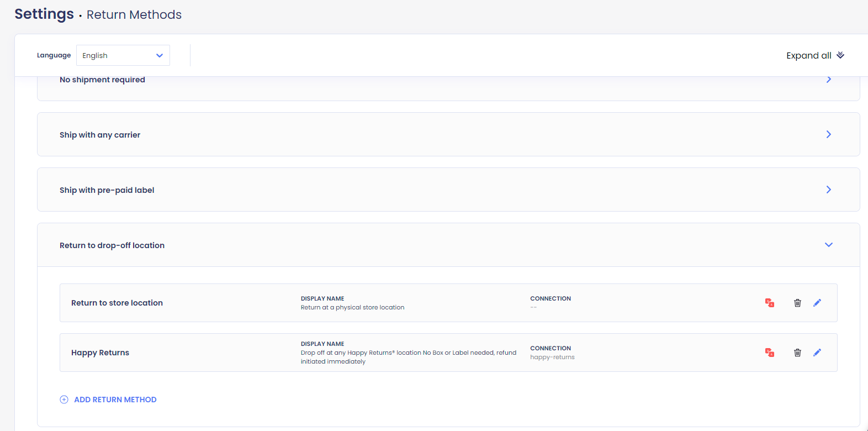Click the Happy Returns display name description
The height and width of the screenshot is (431, 868).
click(409, 357)
